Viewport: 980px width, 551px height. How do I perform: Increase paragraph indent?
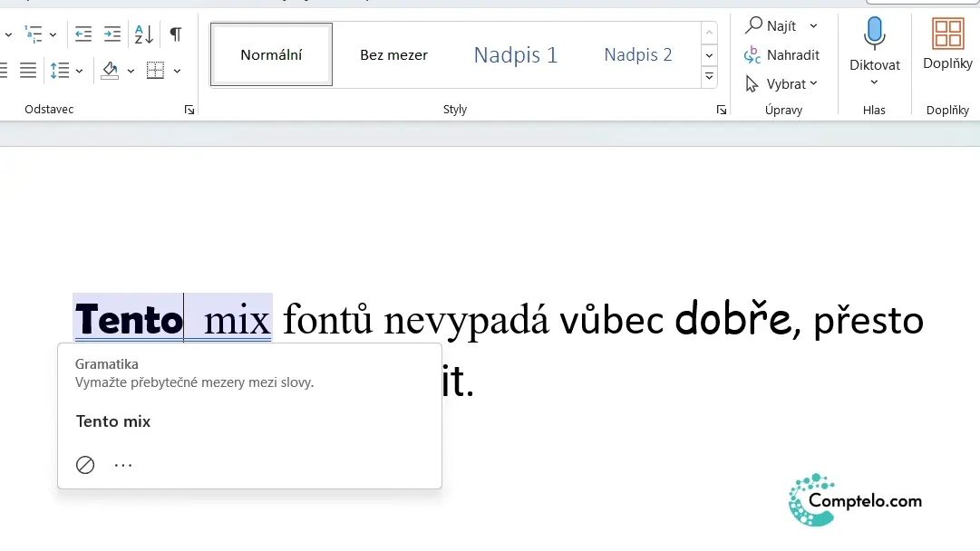click(112, 34)
